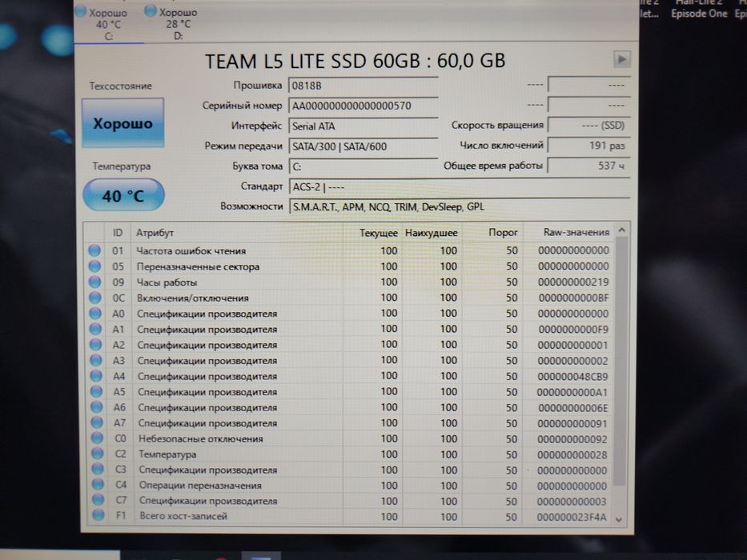This screenshot has height=560, width=747.
Task: Click the Атрибут column header
Action: pos(237,233)
